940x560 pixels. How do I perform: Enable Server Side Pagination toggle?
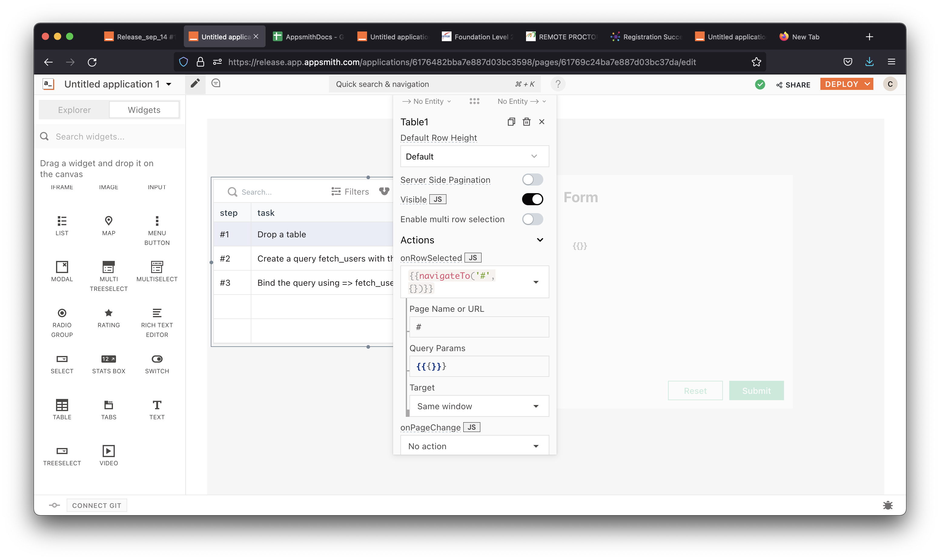(x=532, y=180)
